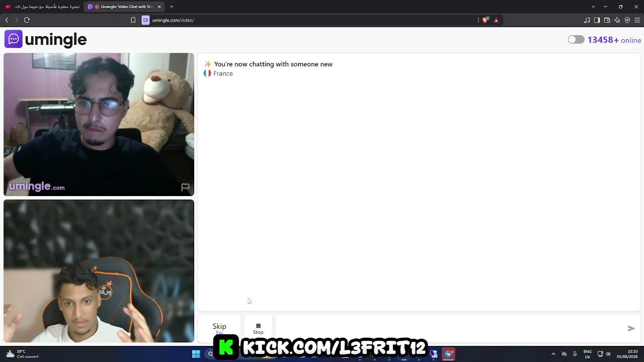Screen dimensions: 644x362
Task: Open Windows taskbar search
Action: click(x=210, y=354)
